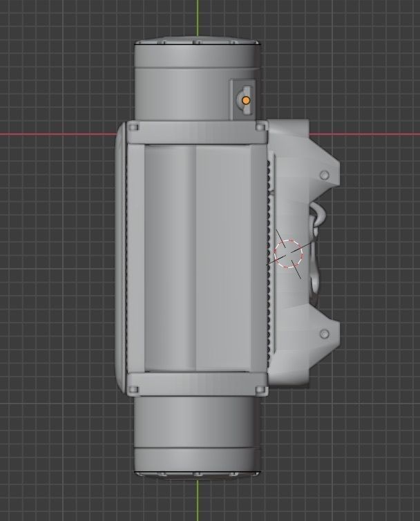The width and height of the screenshot is (420, 521).
Task: Select the lower round bolt on right bracket
Action: [325, 334]
